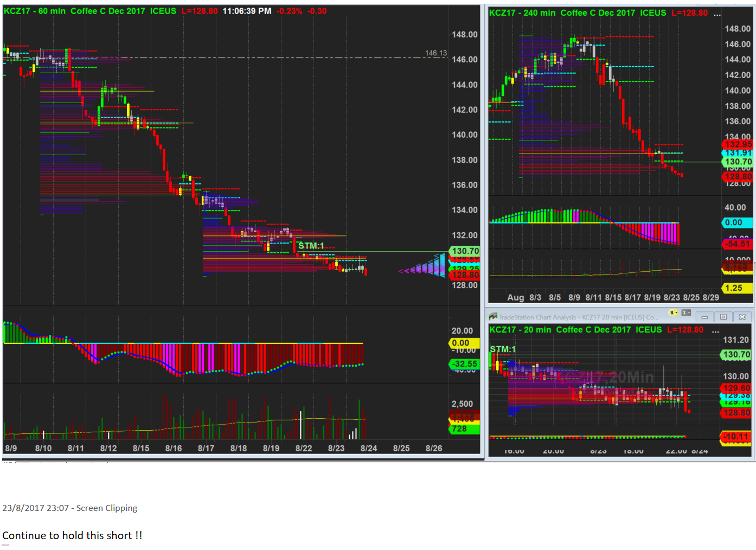Close the KCZ17 20 min chart window

(x=742, y=317)
